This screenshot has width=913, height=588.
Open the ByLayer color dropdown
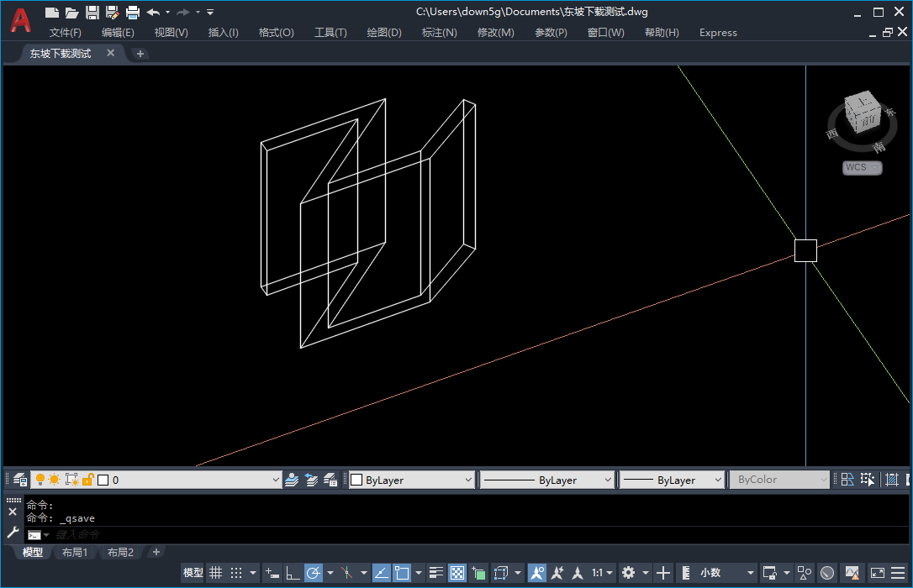[468, 479]
